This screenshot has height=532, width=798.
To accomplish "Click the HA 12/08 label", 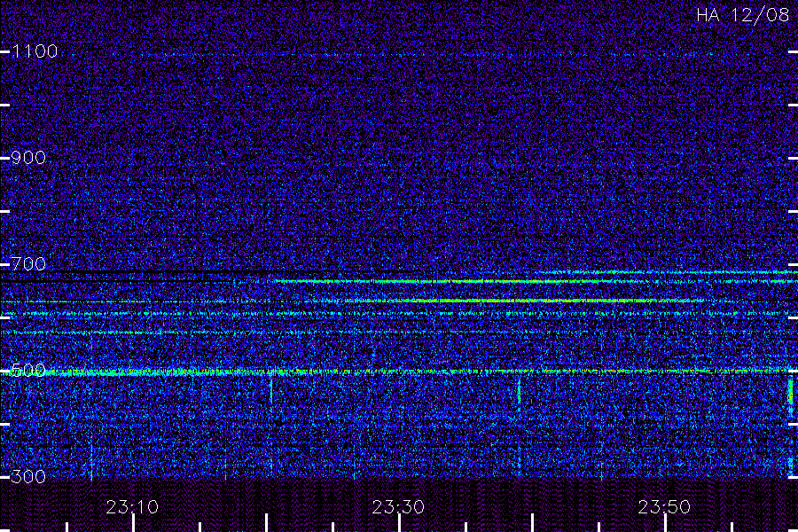I will 742,15.
